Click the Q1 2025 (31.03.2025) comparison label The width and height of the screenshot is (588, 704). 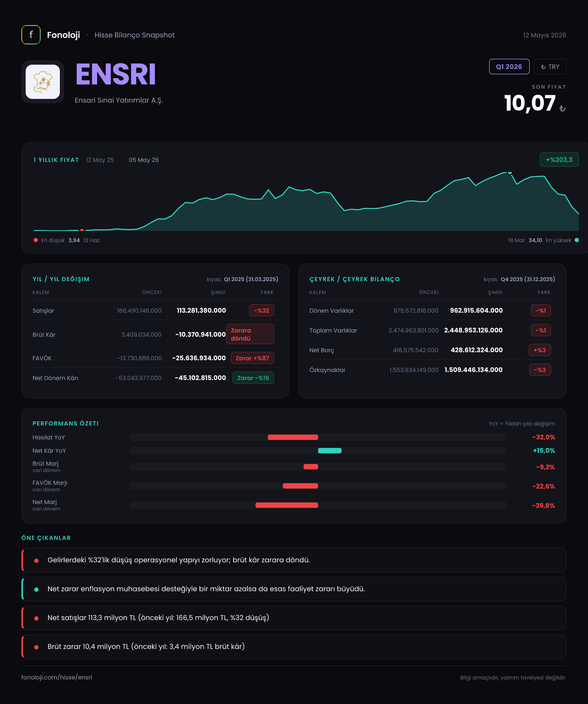[251, 279]
